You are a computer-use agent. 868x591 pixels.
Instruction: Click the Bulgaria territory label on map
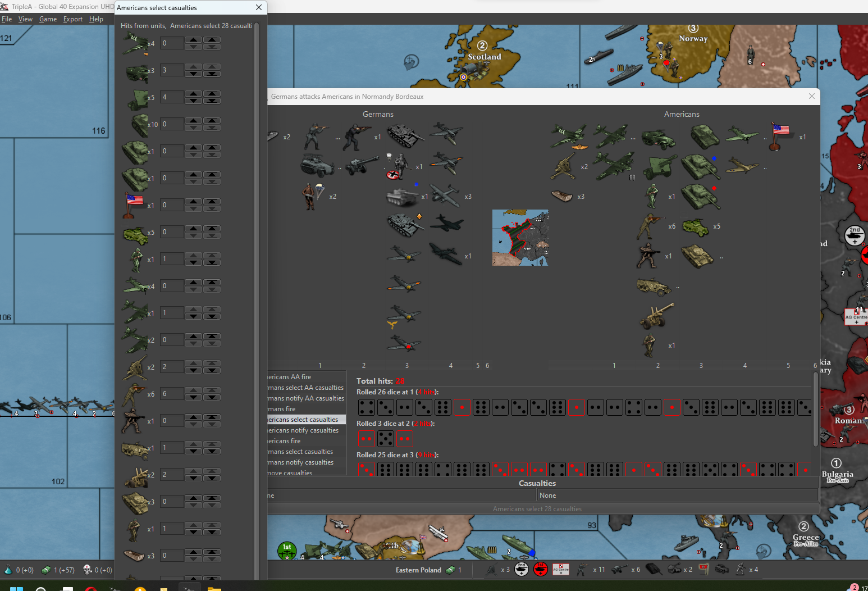click(838, 474)
